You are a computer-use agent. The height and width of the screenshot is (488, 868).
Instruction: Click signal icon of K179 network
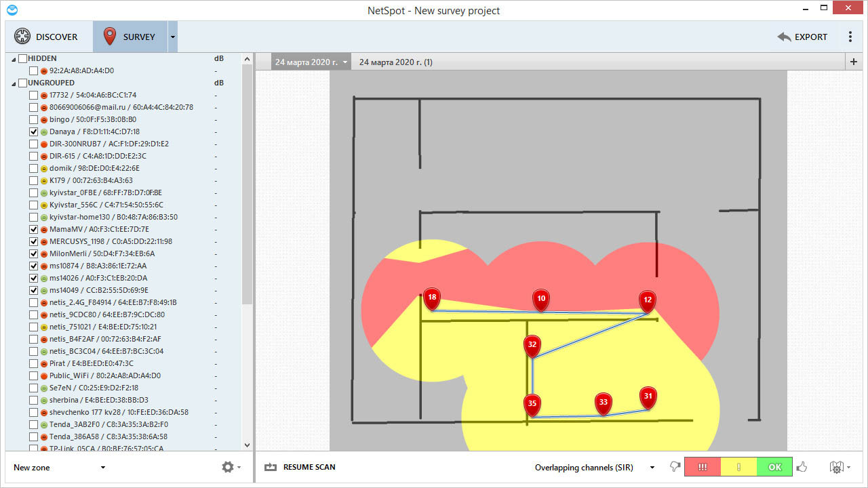(x=43, y=180)
